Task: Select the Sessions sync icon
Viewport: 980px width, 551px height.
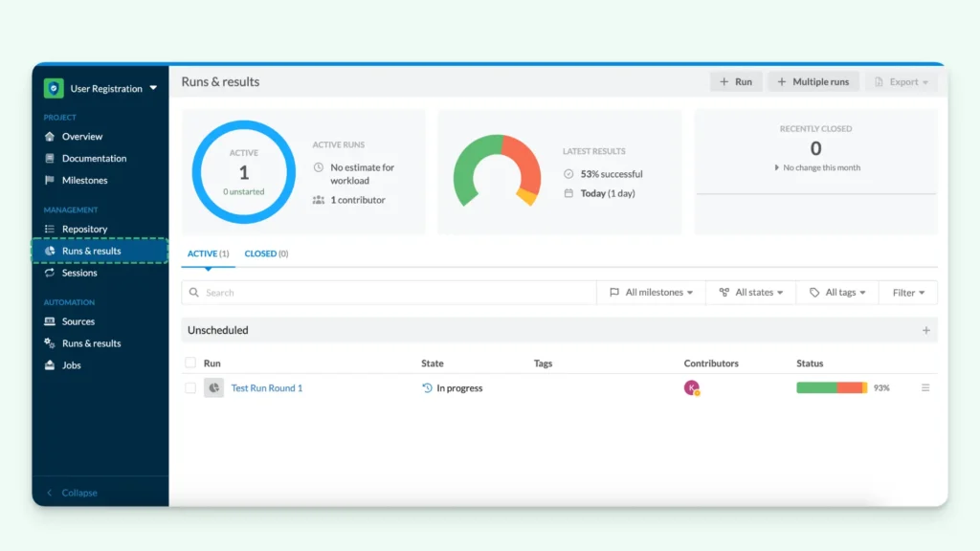Action: tap(50, 273)
